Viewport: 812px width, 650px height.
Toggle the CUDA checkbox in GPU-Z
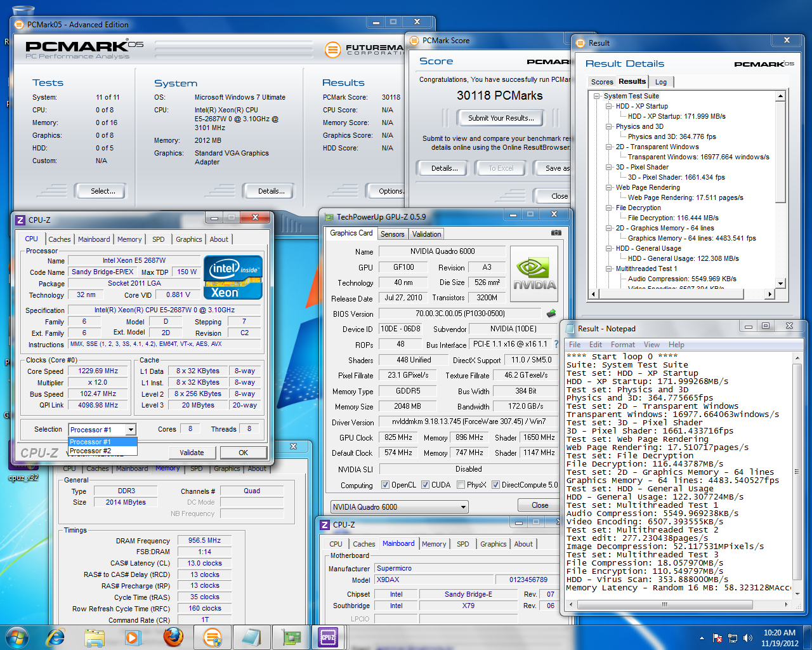pos(425,485)
